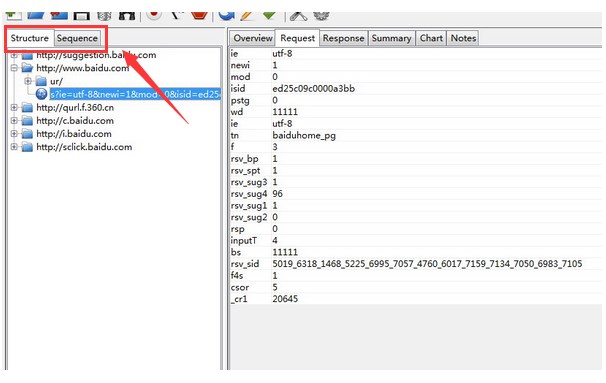Click the pencil Edit request icon

tap(247, 15)
